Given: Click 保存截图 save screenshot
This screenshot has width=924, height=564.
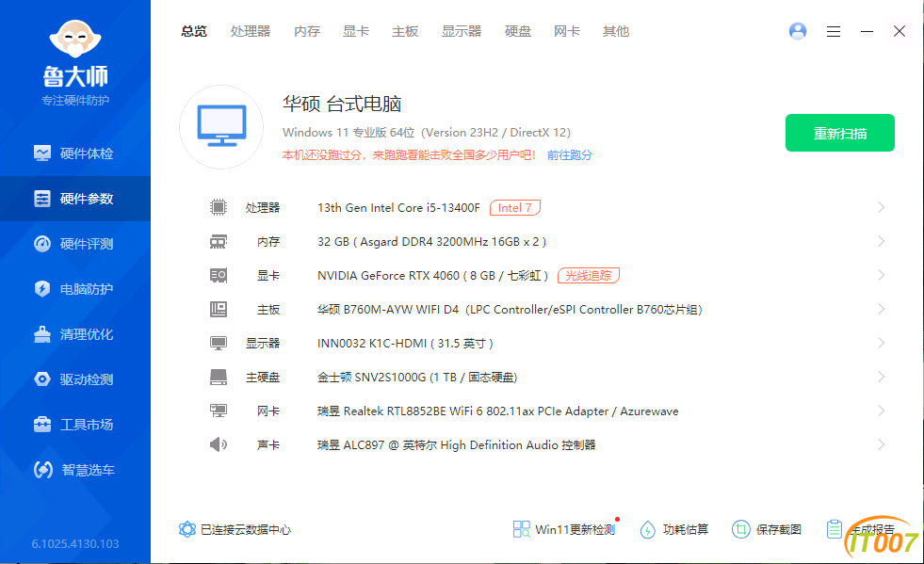Looking at the screenshot, I should point(767,529).
